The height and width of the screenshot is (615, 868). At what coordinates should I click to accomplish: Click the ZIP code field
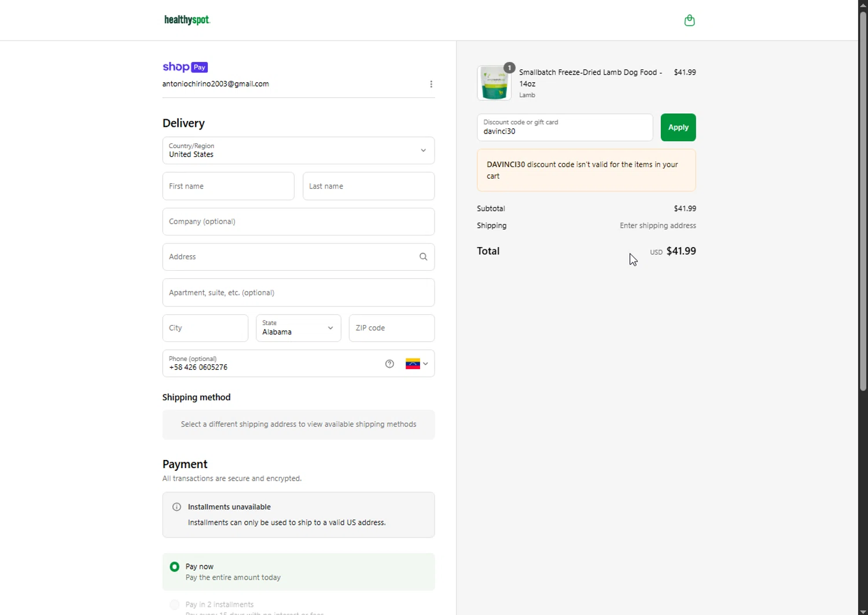tap(392, 328)
